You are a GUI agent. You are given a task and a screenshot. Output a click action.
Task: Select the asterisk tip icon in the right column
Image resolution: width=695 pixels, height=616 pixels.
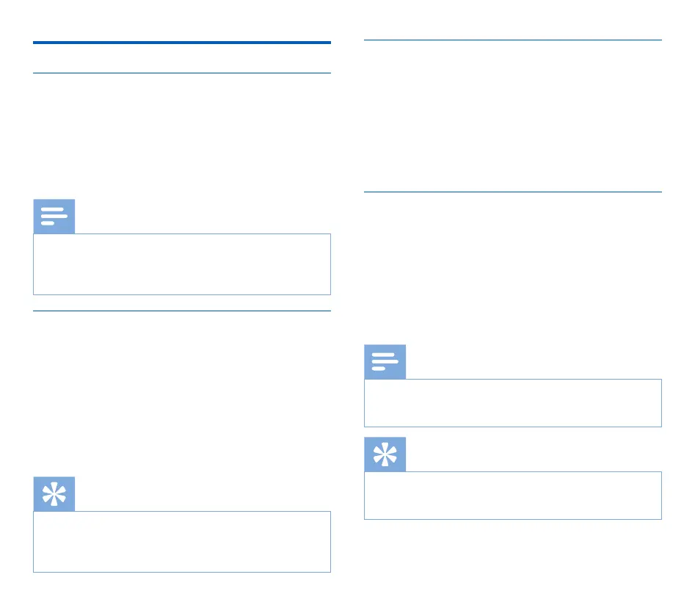[385, 454]
